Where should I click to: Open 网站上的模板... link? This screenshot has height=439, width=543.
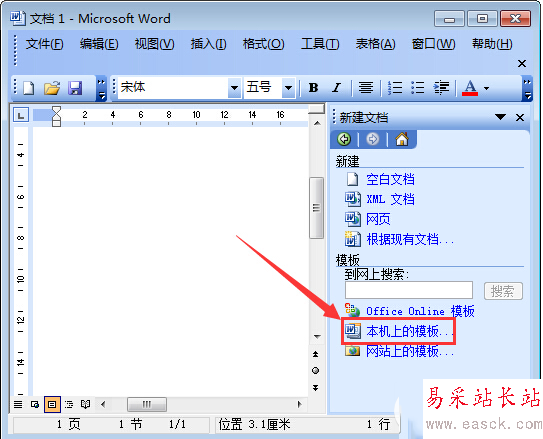click(410, 351)
